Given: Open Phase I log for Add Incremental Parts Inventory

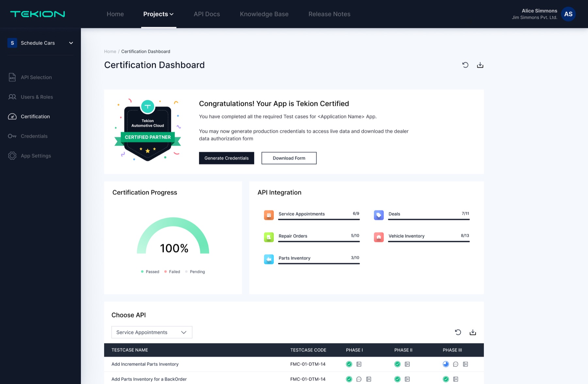Looking at the screenshot, I should coord(359,364).
